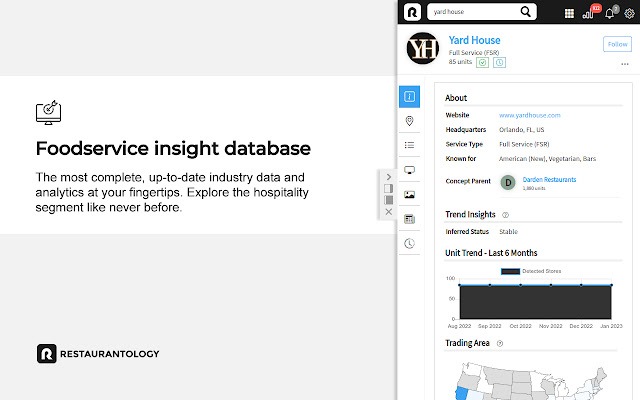This screenshot has width=640, height=400.
Task: Open analytics chart icon with red badge
Action: point(590,12)
